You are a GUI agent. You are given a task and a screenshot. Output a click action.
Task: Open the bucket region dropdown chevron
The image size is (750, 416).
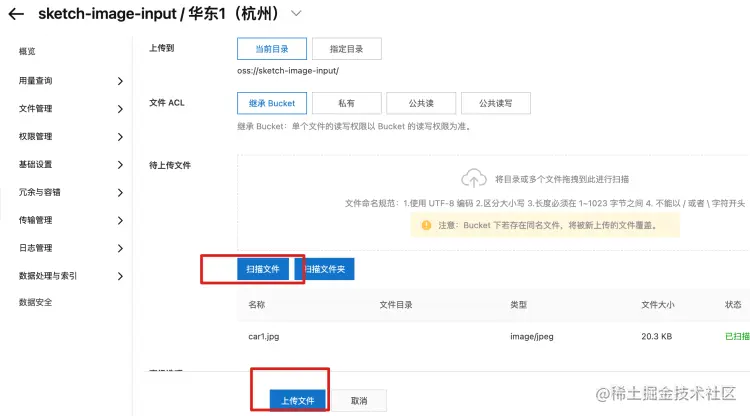pos(297,13)
